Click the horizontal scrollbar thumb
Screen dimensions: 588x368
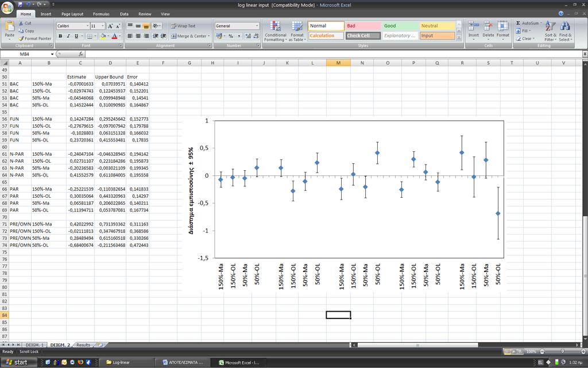418,345
